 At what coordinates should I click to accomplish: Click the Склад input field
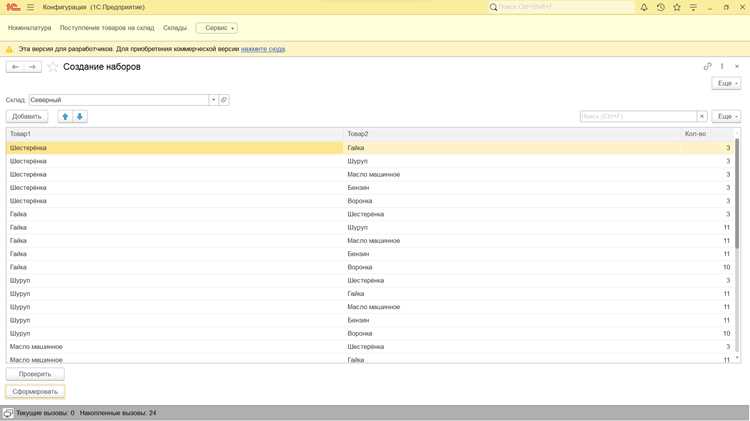(119, 100)
